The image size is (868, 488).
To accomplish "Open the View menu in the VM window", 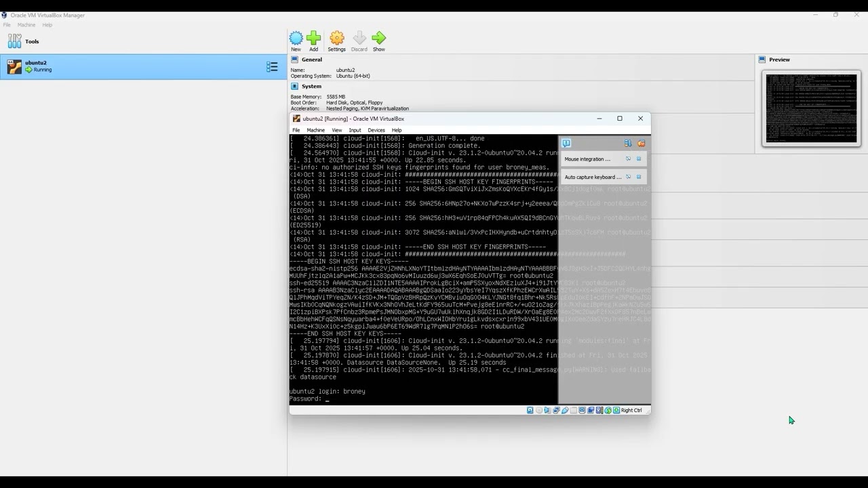I will pyautogui.click(x=336, y=130).
